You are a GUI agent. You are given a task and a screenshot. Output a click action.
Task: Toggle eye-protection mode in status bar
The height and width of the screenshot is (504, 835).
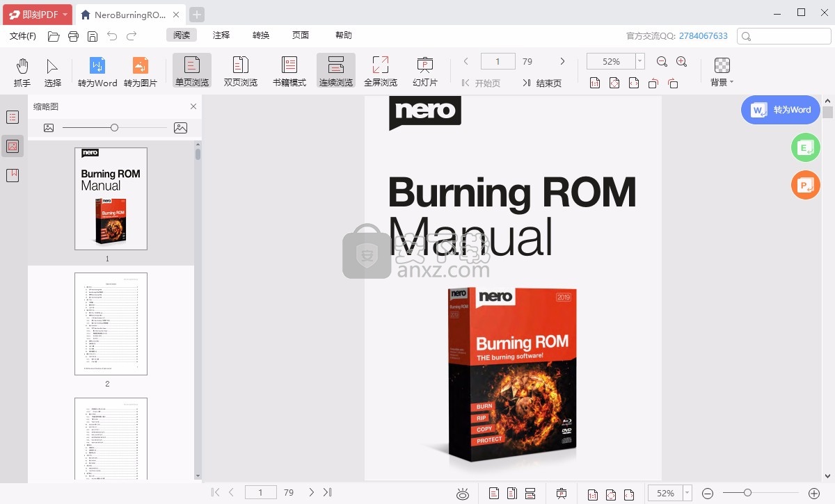[463, 494]
